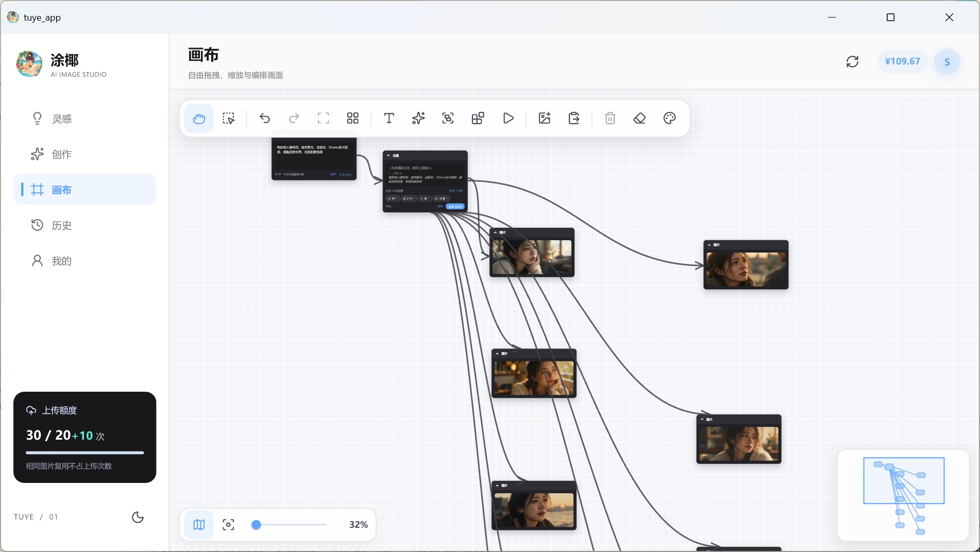
Task: Undo the last canvas action
Action: pos(265,119)
